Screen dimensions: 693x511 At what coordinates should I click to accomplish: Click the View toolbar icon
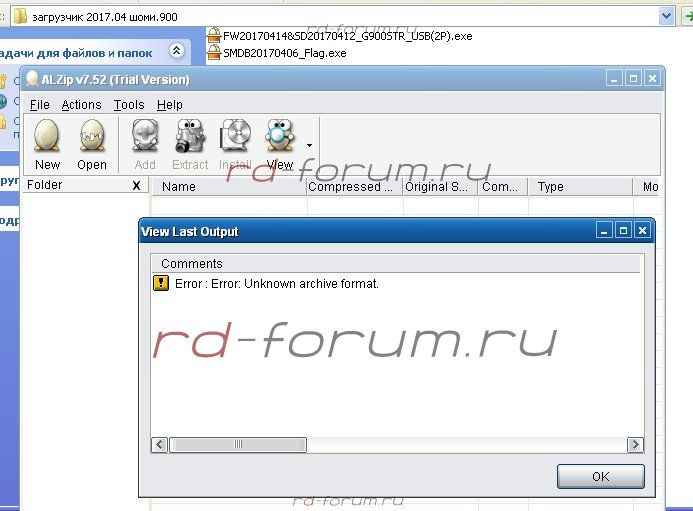(x=279, y=135)
